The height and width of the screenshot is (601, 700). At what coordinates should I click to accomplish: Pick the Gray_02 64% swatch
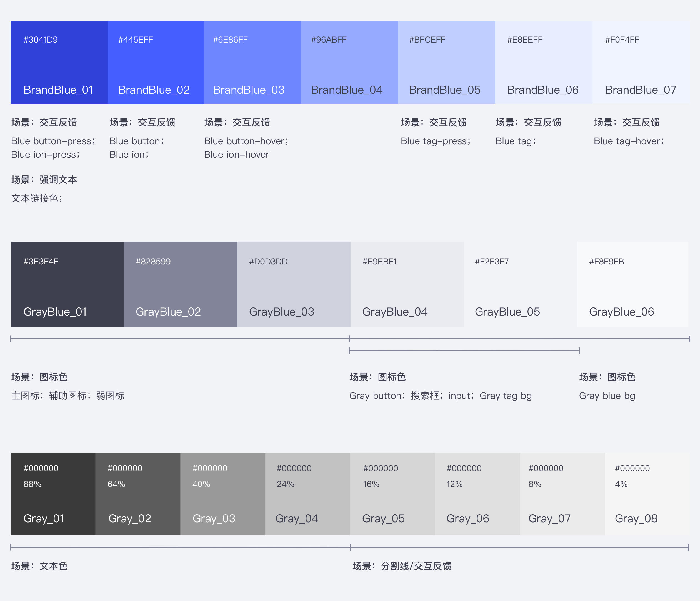click(138, 494)
